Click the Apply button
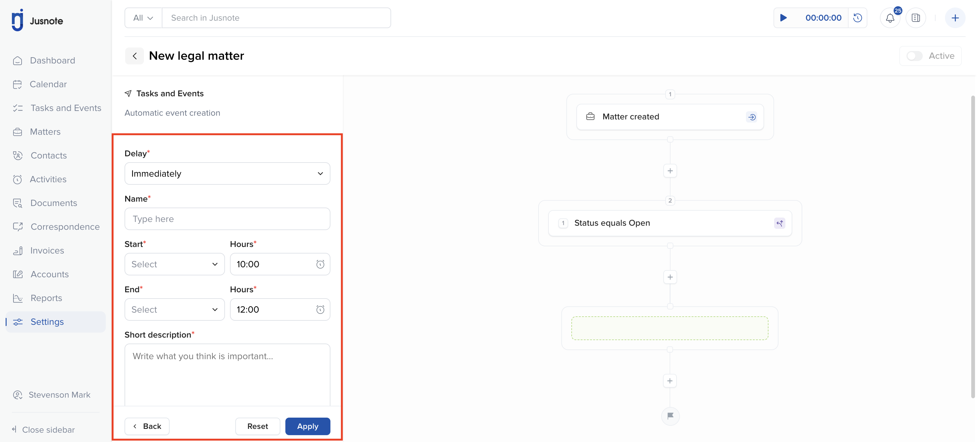The width and height of the screenshot is (980, 442). (307, 426)
